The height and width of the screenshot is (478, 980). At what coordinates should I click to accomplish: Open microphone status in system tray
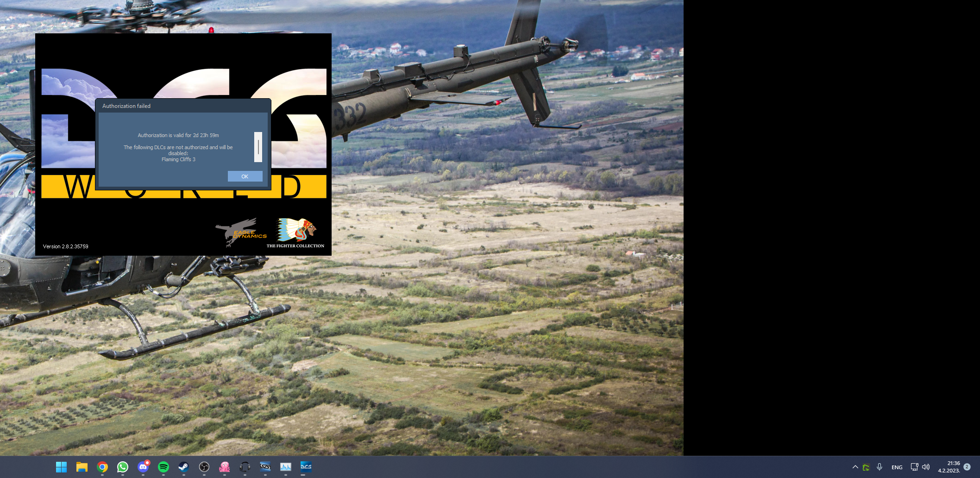pyautogui.click(x=879, y=467)
